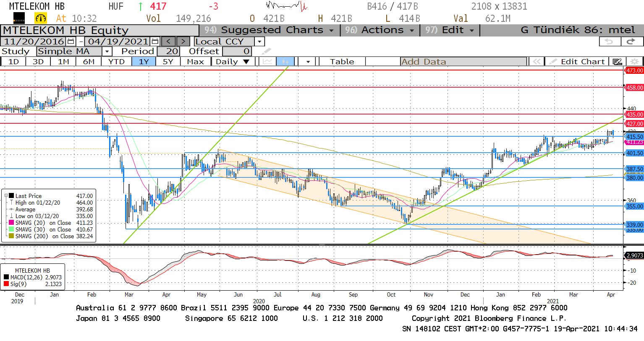Click the 458.00 red price level label
Image resolution: width=644 pixels, height=341 pixels.
click(x=634, y=88)
